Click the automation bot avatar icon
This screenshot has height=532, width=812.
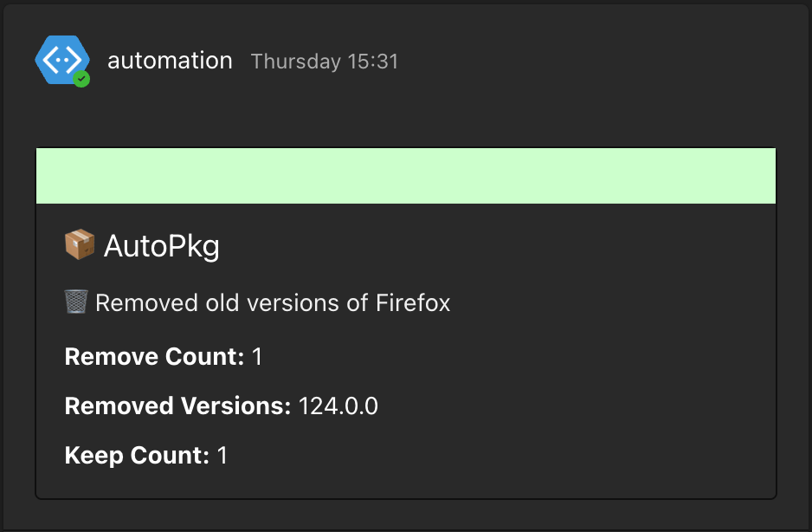click(61, 60)
